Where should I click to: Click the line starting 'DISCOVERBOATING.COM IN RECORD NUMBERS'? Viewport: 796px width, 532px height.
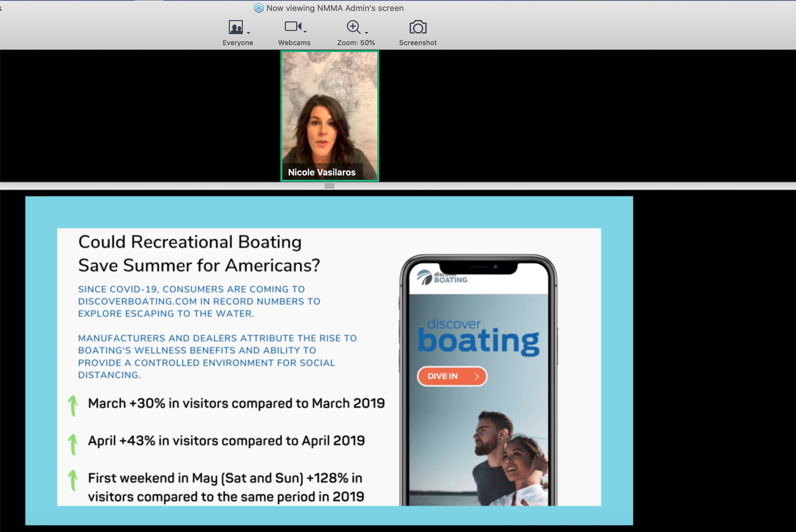[x=199, y=301]
